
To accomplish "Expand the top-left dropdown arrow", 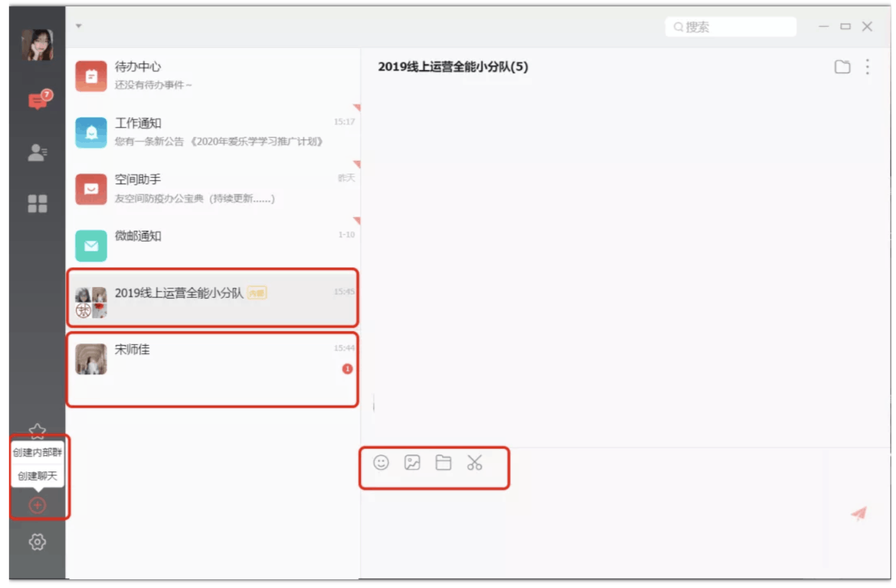I will (x=79, y=26).
